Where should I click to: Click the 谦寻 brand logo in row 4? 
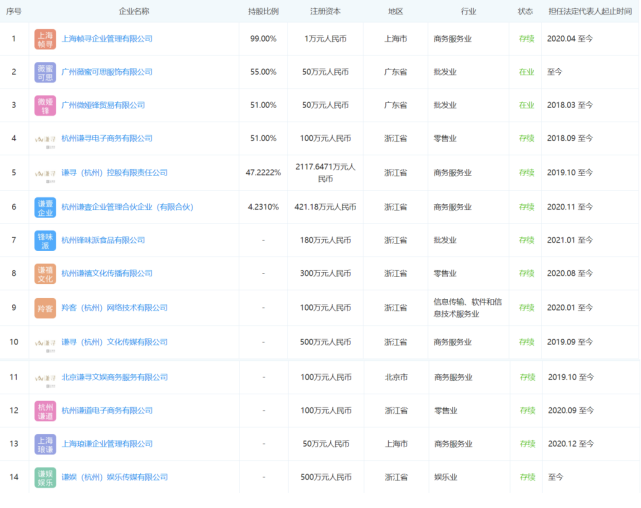click(45, 140)
